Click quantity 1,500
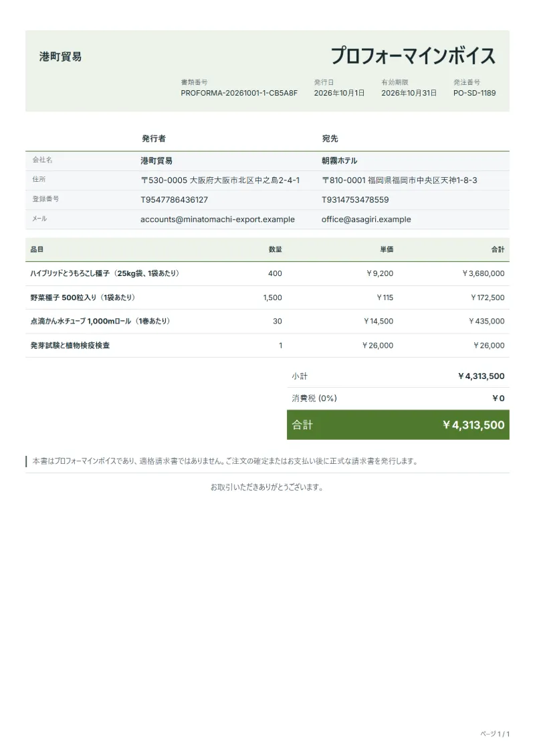Image resolution: width=535 pixels, height=756 pixels. [273, 298]
